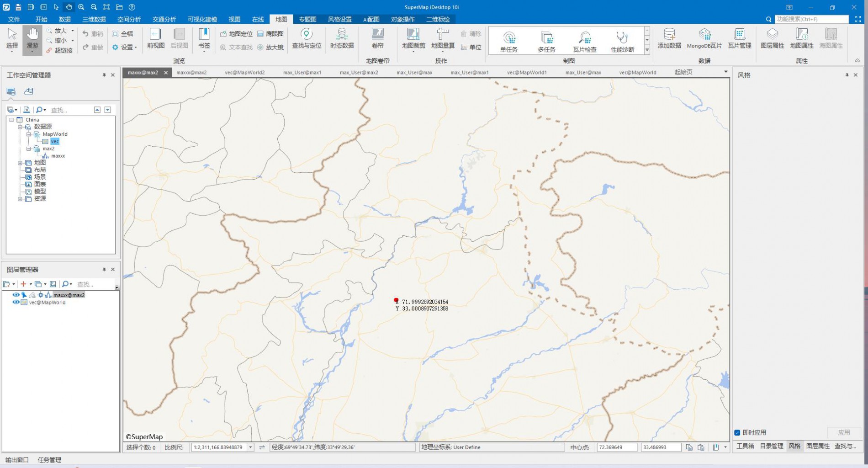The height and width of the screenshot is (468, 868).
Task: Expand the 资源 tree node
Action: point(20,199)
